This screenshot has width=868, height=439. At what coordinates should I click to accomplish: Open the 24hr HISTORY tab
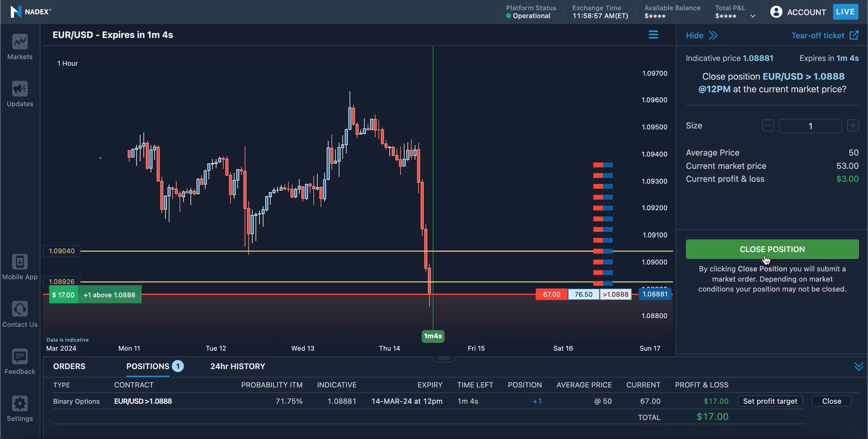coord(237,366)
